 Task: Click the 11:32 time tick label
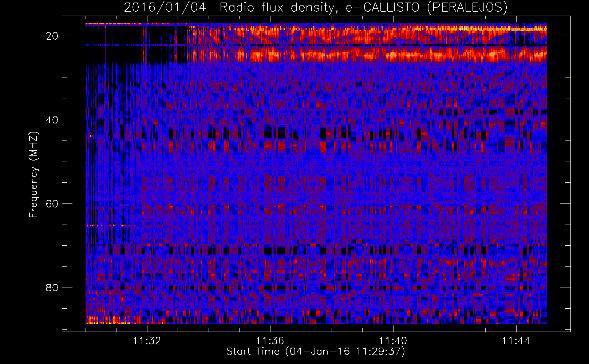click(x=147, y=341)
